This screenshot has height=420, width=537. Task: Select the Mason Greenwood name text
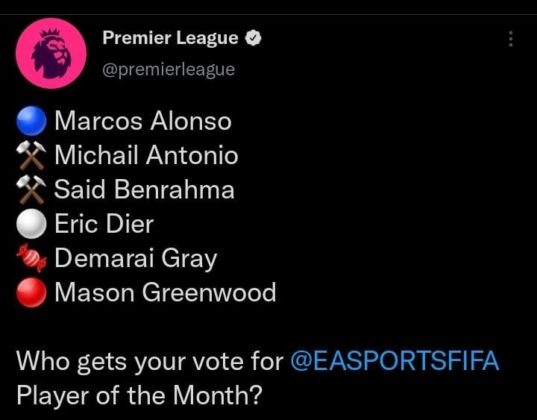[x=165, y=292]
